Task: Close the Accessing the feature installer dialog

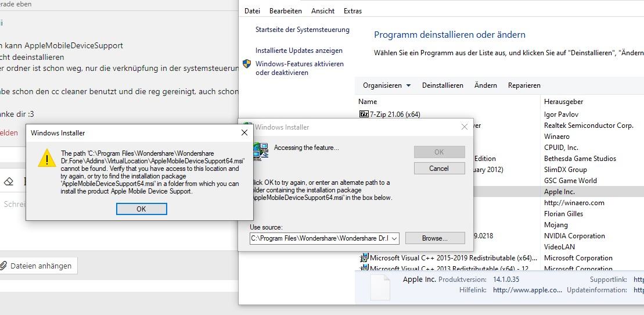Action: 465,127
